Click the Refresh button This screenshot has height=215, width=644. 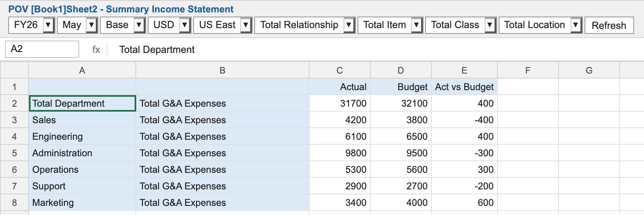[x=609, y=26]
